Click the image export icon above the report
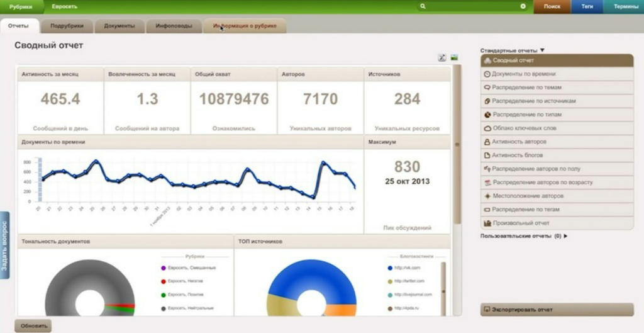The image size is (644, 333). pos(454,57)
